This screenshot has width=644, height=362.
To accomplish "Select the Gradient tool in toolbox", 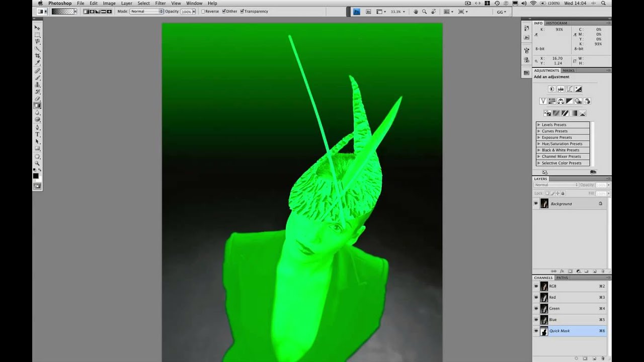I will 37,106.
